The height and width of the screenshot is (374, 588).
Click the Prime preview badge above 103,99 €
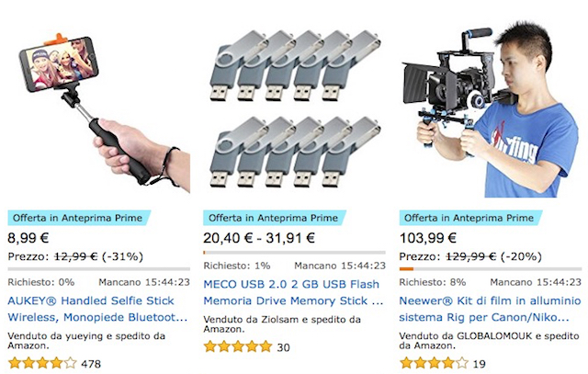pos(470,218)
